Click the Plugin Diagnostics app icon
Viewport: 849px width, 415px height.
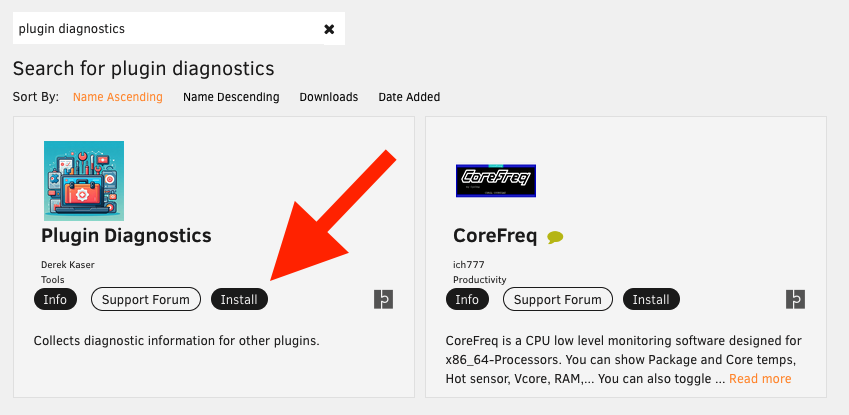(x=84, y=181)
